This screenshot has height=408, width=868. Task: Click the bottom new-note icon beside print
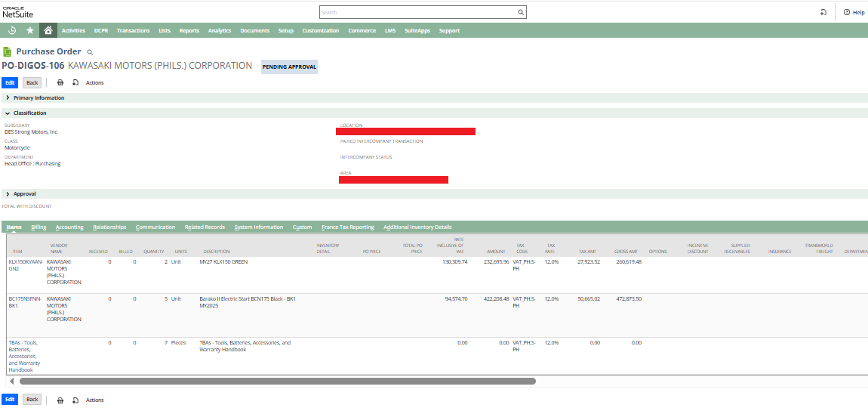point(75,400)
